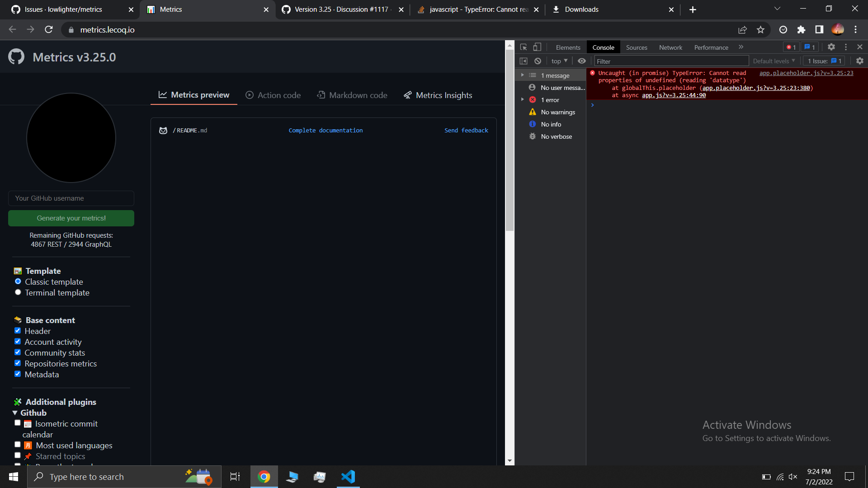Open the Metrics Insights tab
Viewport: 868px width, 488px height.
point(438,95)
